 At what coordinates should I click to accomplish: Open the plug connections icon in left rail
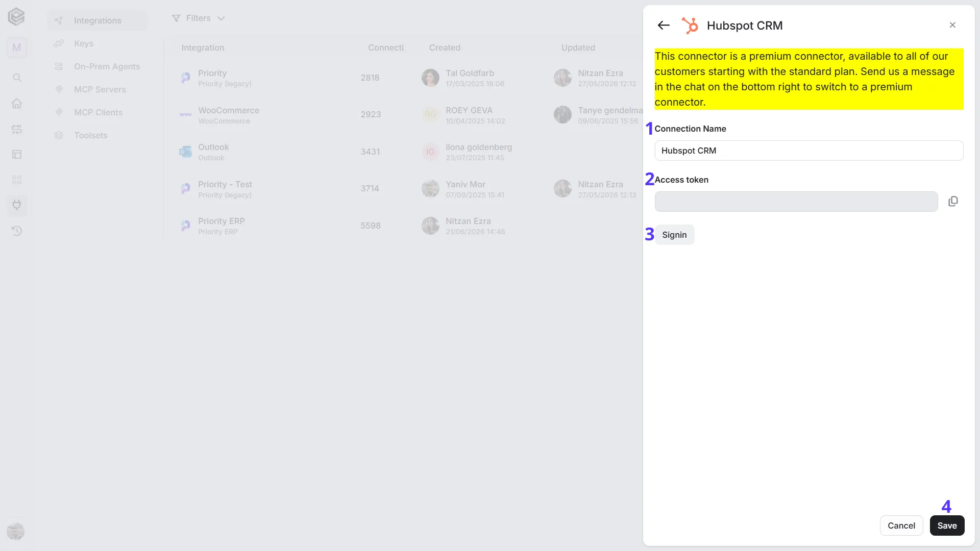pyautogui.click(x=17, y=205)
